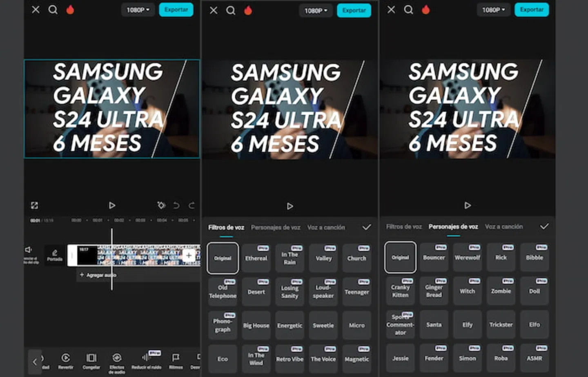Play the preview in the right screen
The height and width of the screenshot is (377, 588).
point(468,205)
